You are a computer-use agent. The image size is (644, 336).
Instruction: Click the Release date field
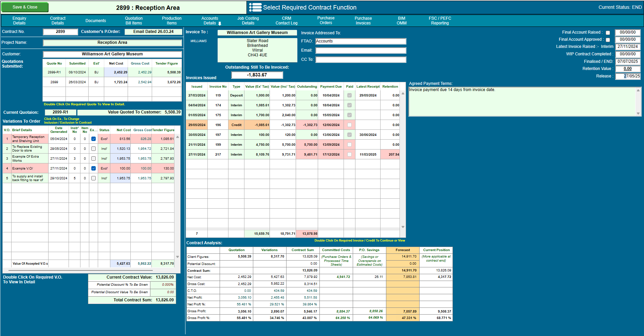click(x=628, y=76)
